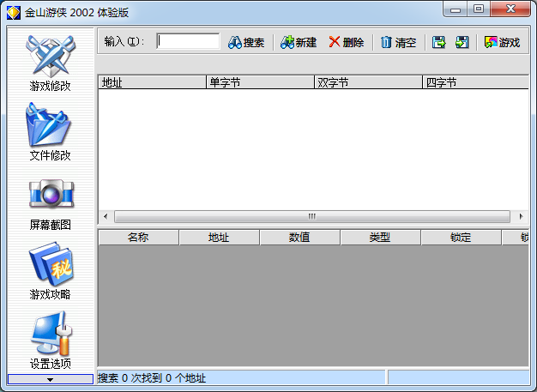Click the 新建 new search button
Viewport: 537px width, 392px height.
[x=299, y=42]
